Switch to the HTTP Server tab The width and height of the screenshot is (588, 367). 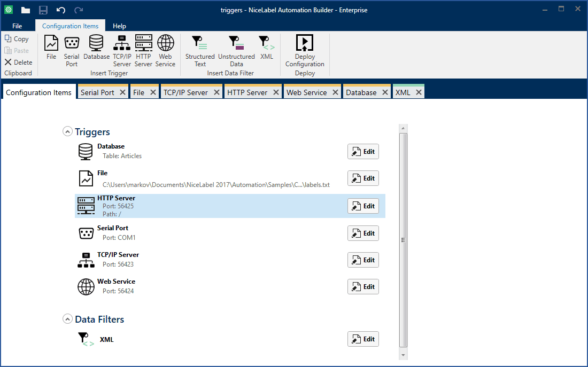[249, 91]
